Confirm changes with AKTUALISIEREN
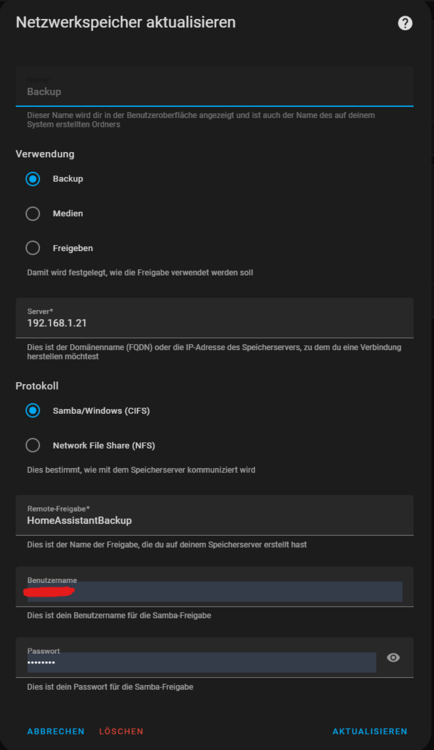Viewport: 434px width, 750px height. tap(370, 731)
